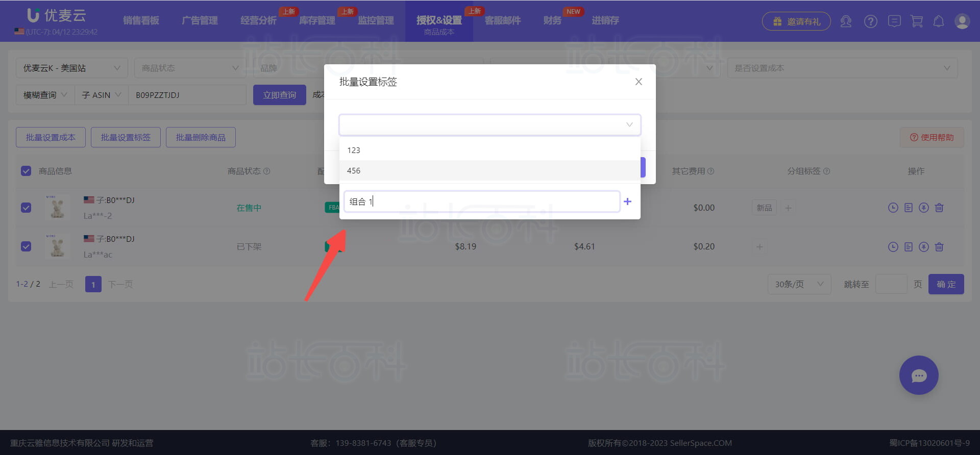Open the 库存管理 menu

317,20
